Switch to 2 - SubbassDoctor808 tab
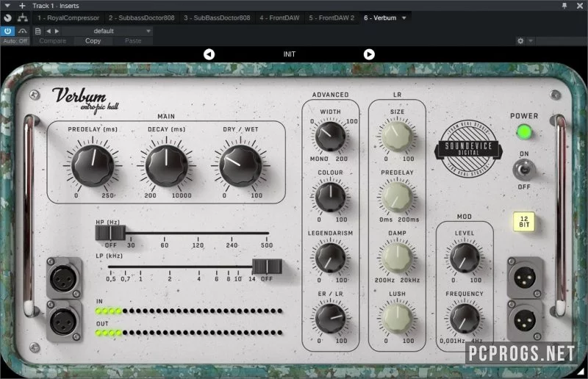The width and height of the screenshot is (588, 379). (x=141, y=18)
